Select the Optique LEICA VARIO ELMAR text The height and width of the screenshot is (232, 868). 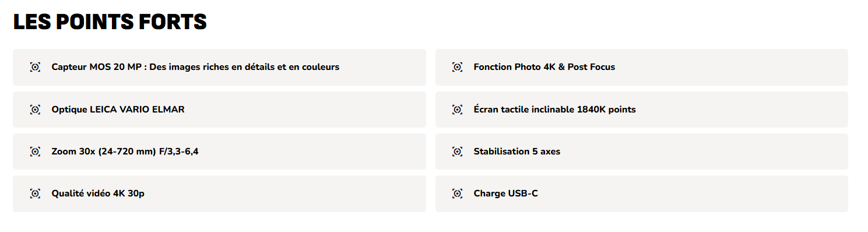point(118,109)
